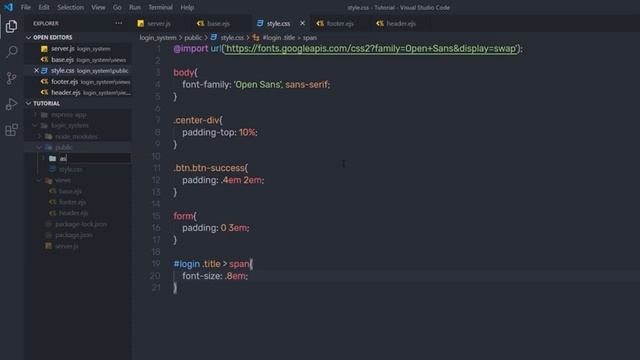
Task: Open the Extensions view
Action: (x=11, y=130)
